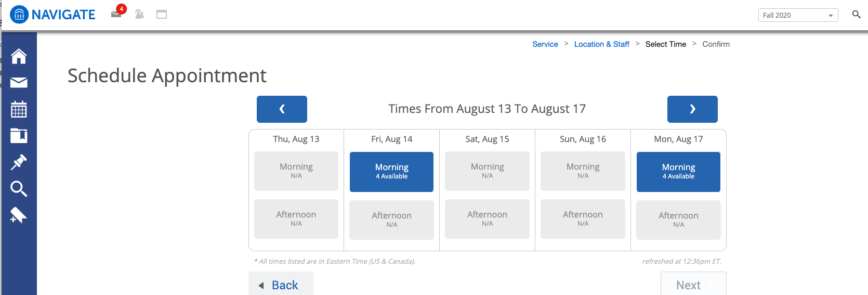
Task: Open the Calendar icon in sidebar
Action: (x=19, y=109)
